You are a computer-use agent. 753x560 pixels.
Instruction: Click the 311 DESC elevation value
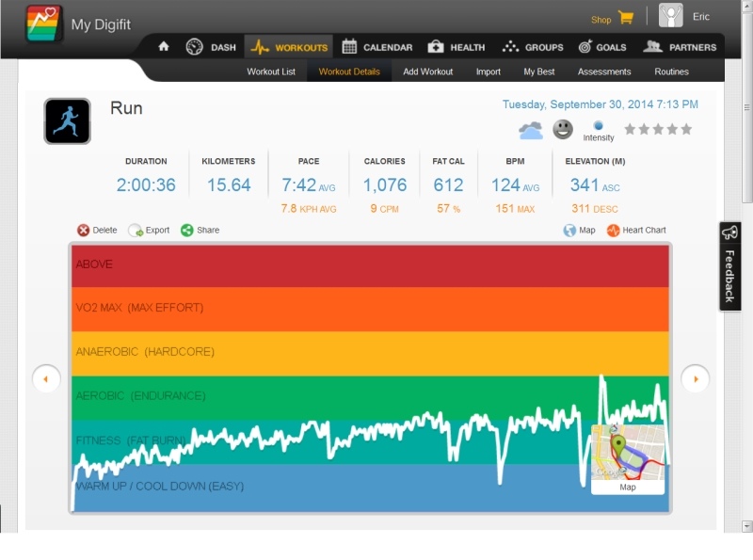coord(595,208)
